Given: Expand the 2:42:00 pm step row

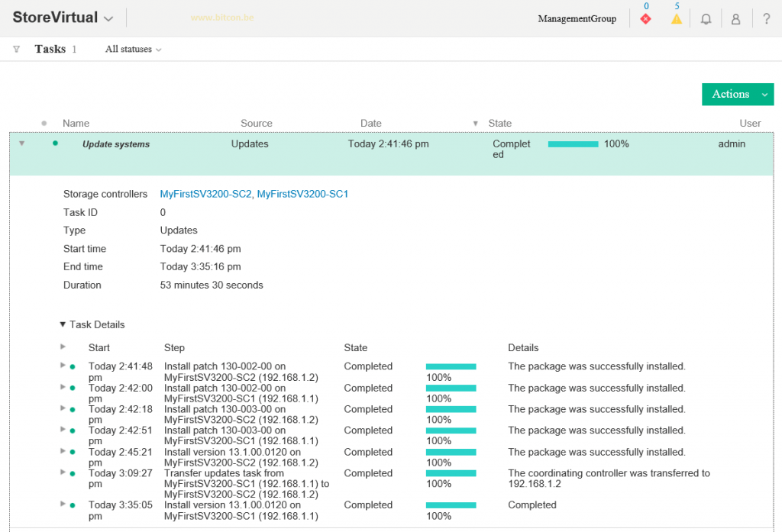Looking at the screenshot, I should [x=63, y=386].
